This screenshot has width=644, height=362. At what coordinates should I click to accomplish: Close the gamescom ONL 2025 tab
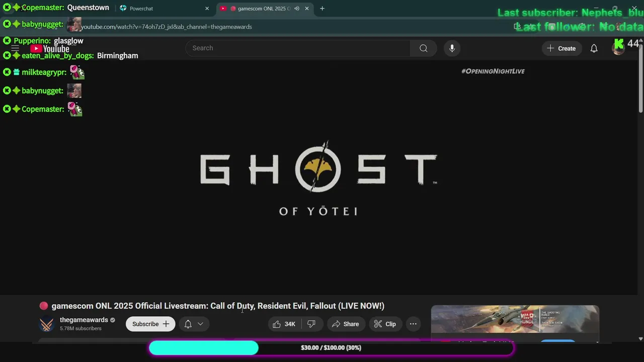pos(307,9)
